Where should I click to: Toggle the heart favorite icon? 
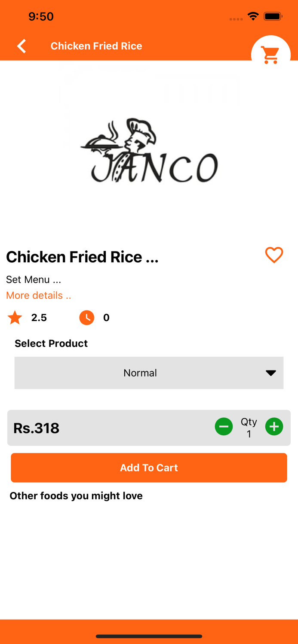[x=274, y=255]
